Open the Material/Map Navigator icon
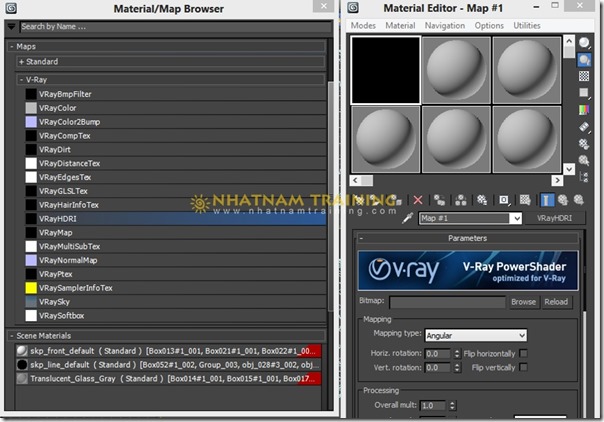Screen dimensions: 604x422 pyautogui.click(x=584, y=177)
